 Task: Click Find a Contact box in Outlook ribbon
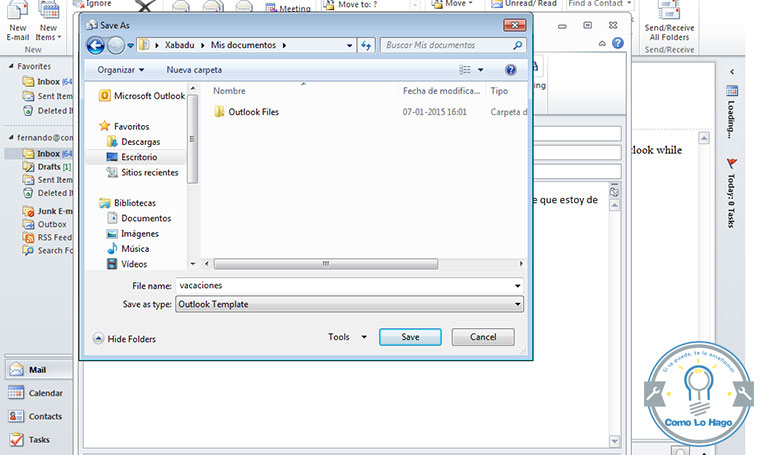coord(599,4)
